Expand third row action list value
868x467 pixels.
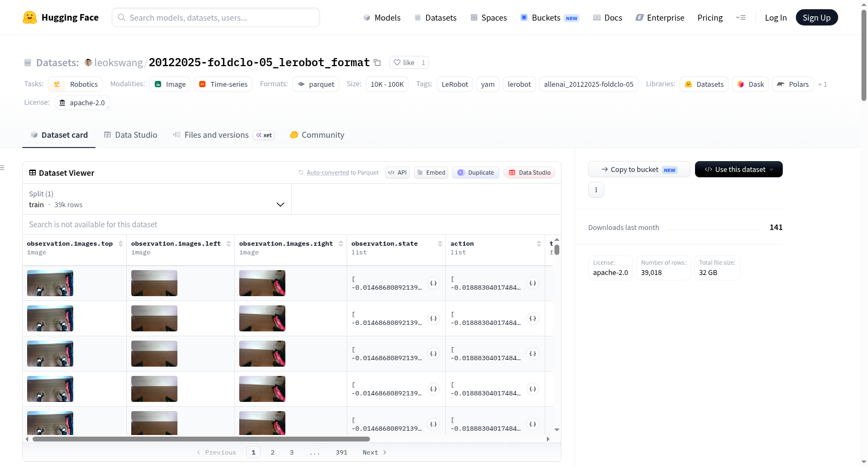tap(533, 354)
